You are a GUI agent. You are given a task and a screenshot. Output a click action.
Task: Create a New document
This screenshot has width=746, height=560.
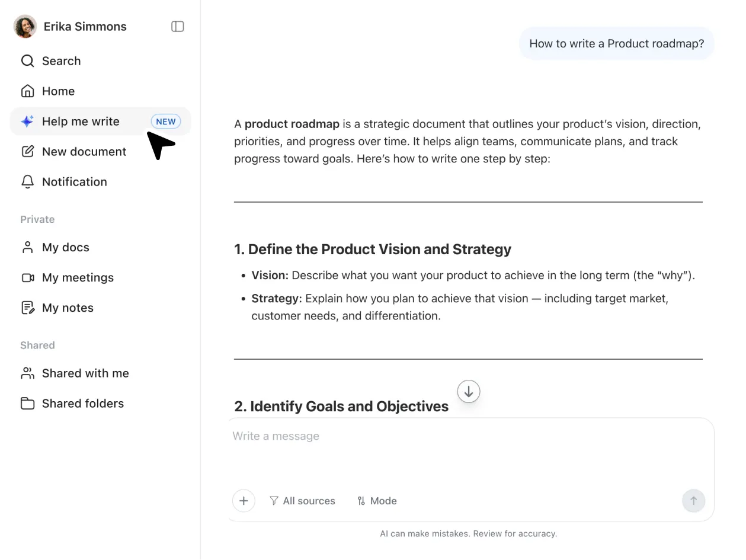[84, 152]
